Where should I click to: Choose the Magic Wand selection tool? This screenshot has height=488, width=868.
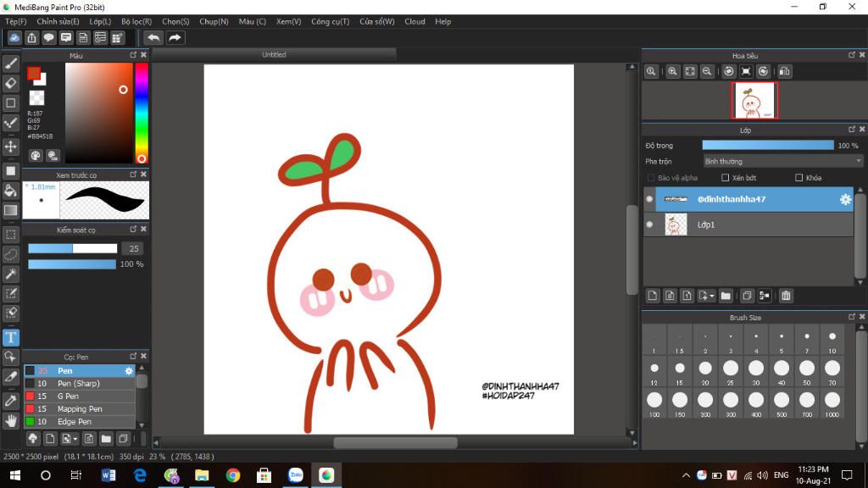(11, 274)
